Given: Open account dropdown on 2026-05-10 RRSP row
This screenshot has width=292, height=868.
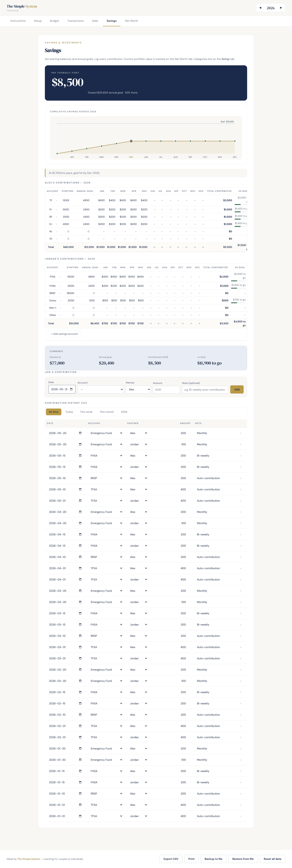Looking at the screenshot, I should [106, 478].
